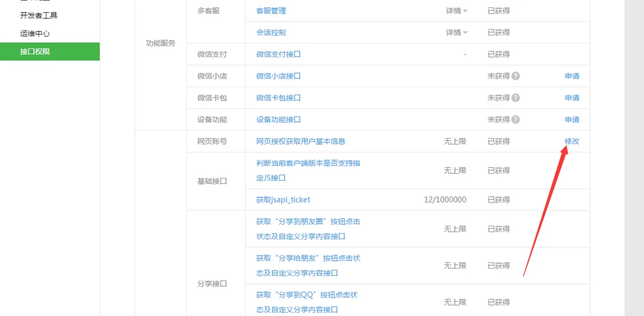Click 申请 for 微信小店接口

(572, 76)
